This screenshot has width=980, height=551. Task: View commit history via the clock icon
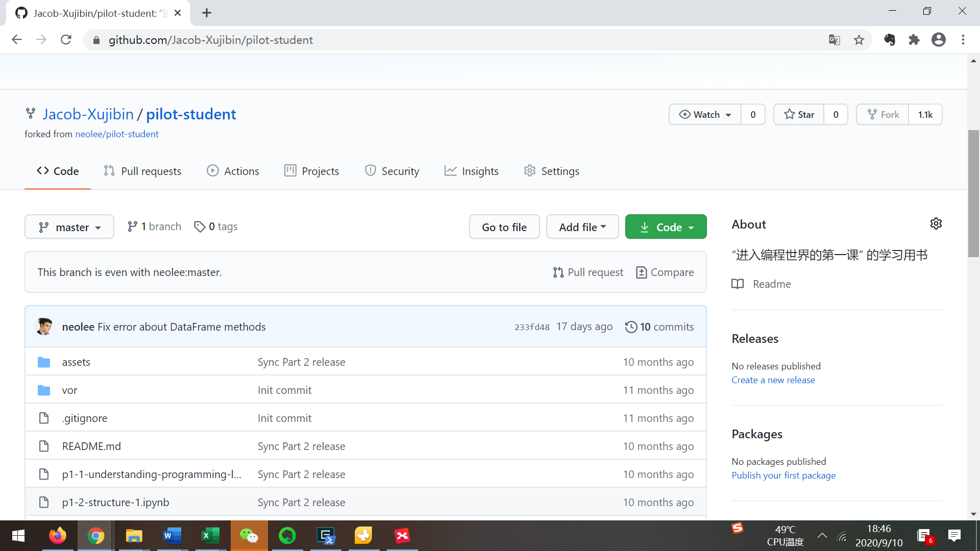[x=631, y=327]
